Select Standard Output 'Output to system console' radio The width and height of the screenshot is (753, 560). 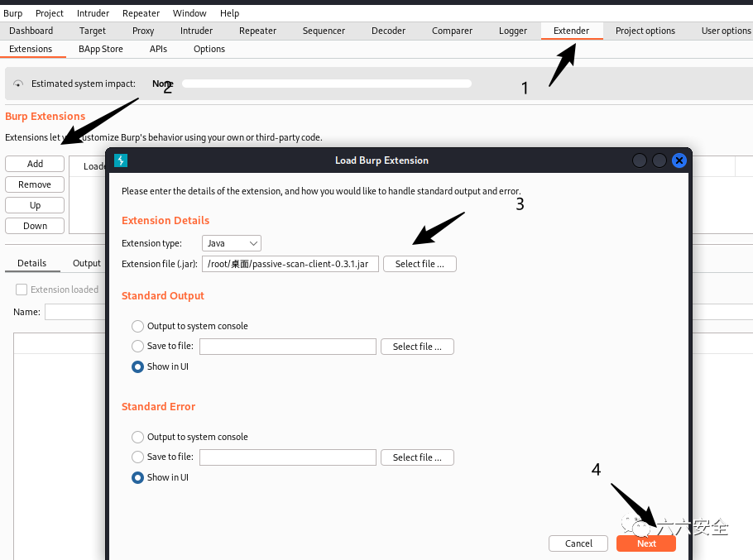click(138, 326)
